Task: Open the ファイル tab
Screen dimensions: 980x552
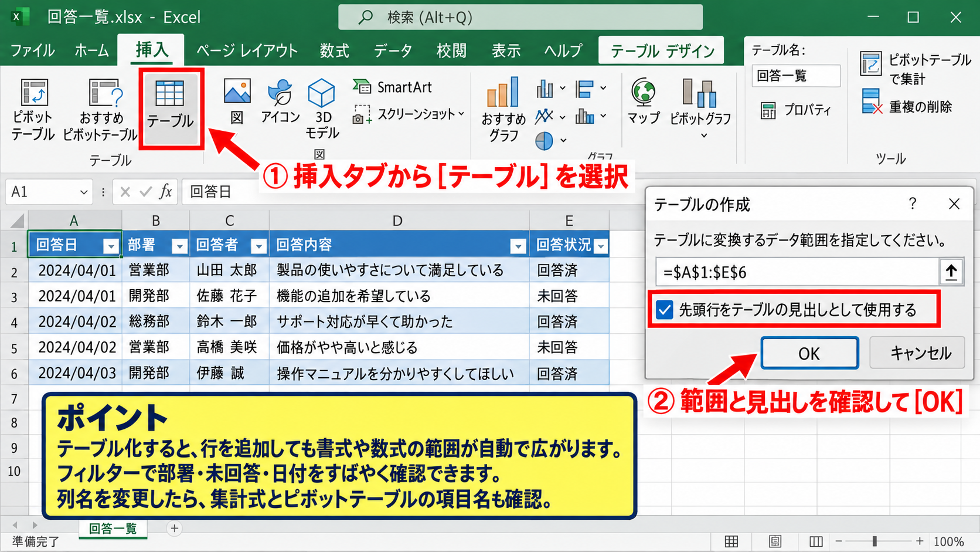Action: (x=33, y=50)
